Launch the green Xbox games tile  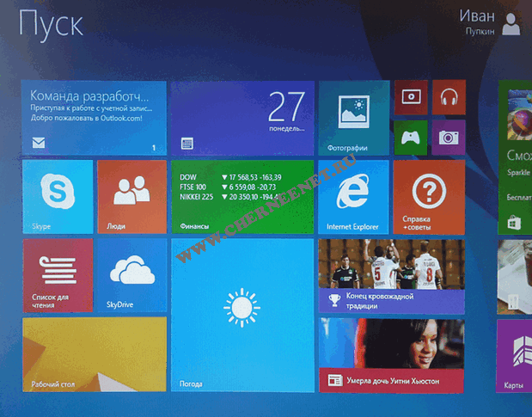[x=411, y=137]
